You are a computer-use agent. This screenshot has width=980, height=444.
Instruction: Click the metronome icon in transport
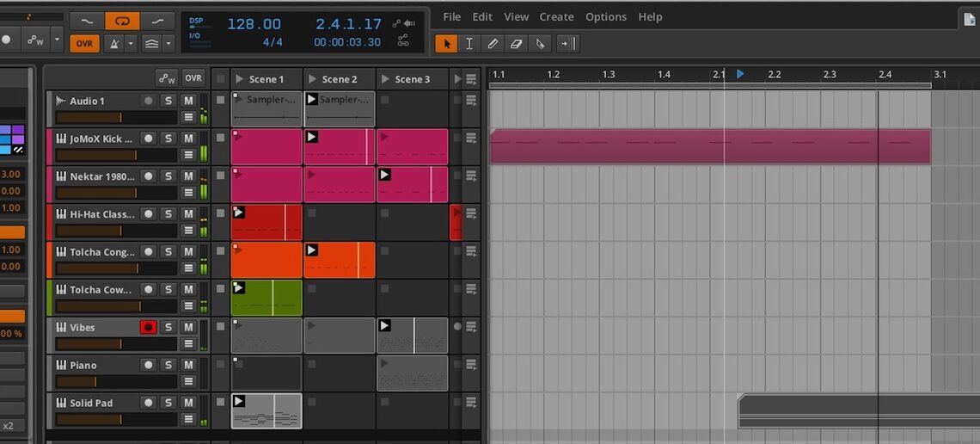pyautogui.click(x=113, y=43)
